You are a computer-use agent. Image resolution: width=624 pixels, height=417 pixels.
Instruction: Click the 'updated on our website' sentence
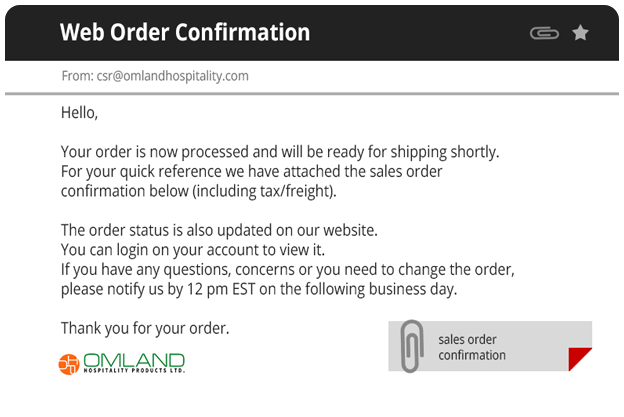point(219,230)
